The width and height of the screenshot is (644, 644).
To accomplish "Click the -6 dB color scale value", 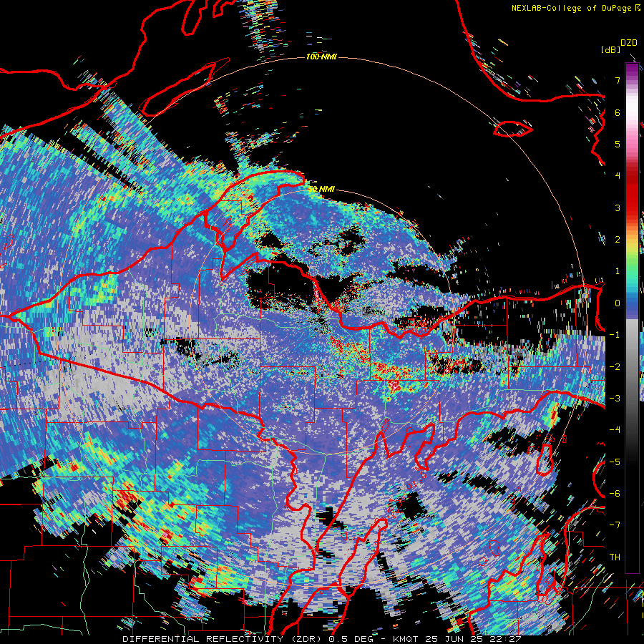I will coord(615,494).
